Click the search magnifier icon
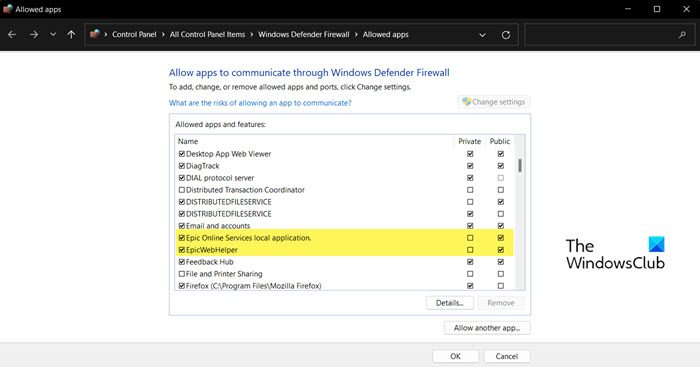The height and width of the screenshot is (367, 700). click(x=682, y=34)
